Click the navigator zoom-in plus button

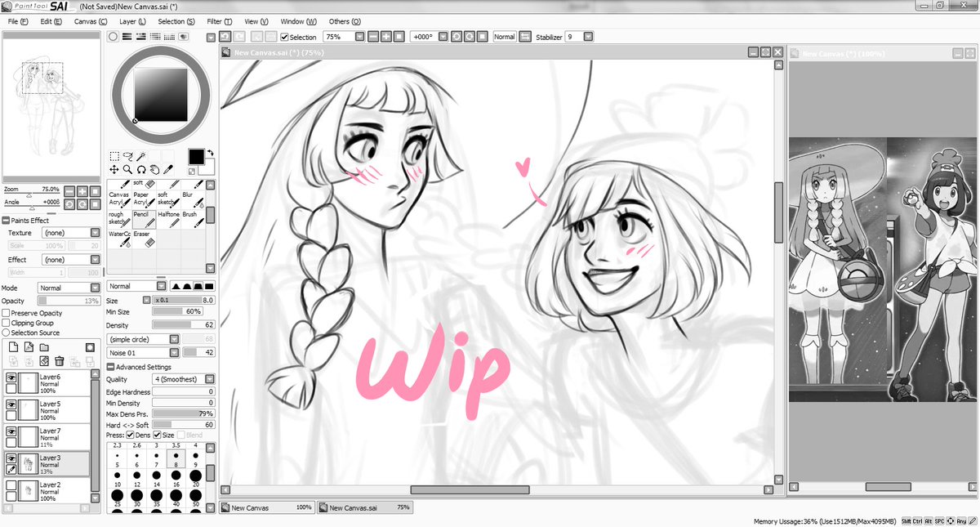coord(83,190)
